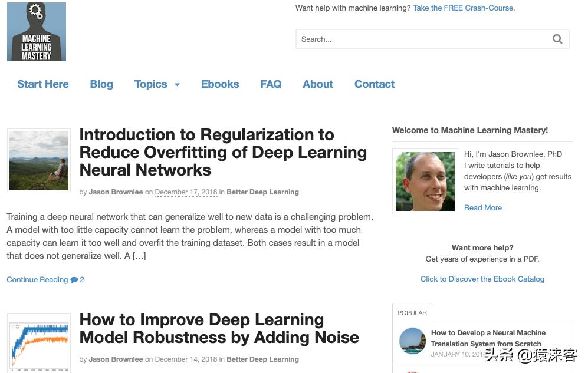Viewport: 588px width, 373px height.
Task: Click the search magnifier icon
Action: (x=557, y=39)
